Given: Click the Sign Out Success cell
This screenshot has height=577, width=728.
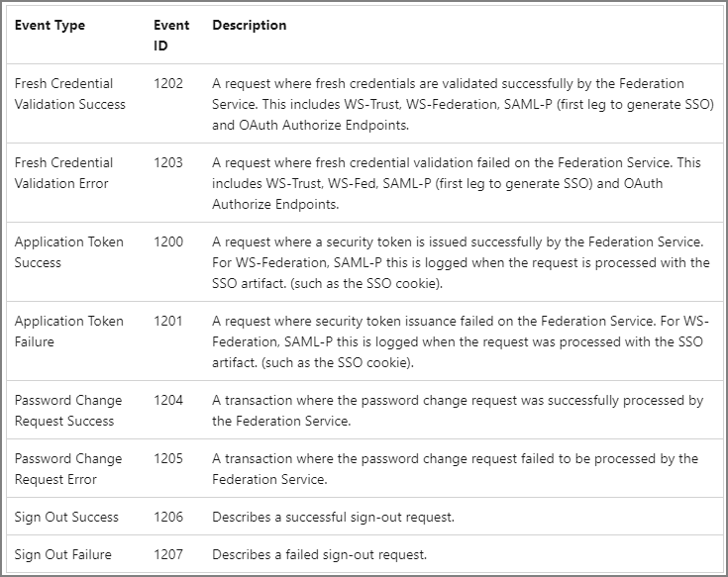Looking at the screenshot, I should point(66,518).
